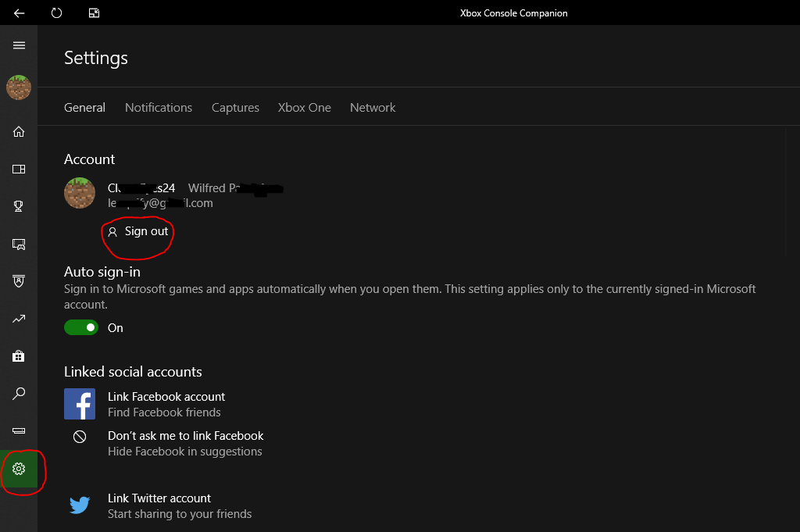Open Clubs shield icon in sidebar
The width and height of the screenshot is (800, 532).
[19, 281]
